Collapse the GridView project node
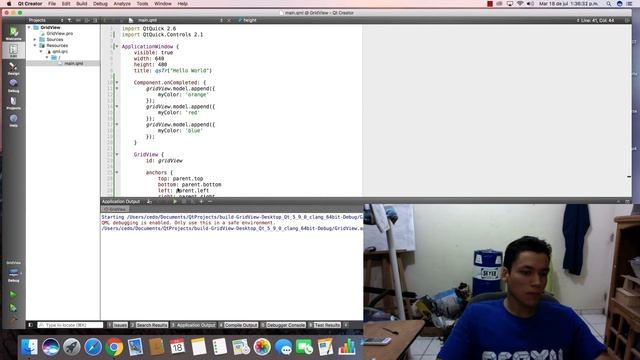Viewport: 640px width, 360px height. click(x=29, y=27)
